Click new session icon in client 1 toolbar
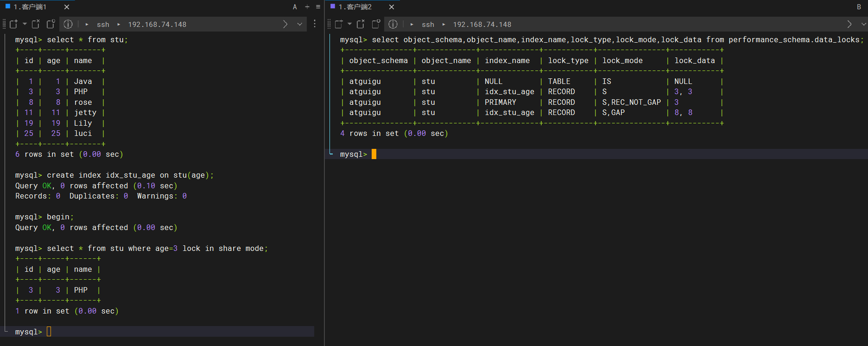 [x=13, y=24]
